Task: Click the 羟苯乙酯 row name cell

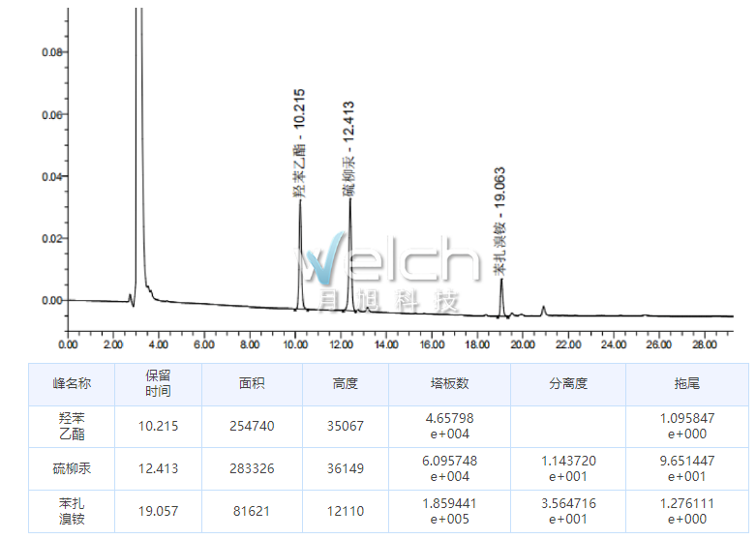Action: (x=72, y=425)
